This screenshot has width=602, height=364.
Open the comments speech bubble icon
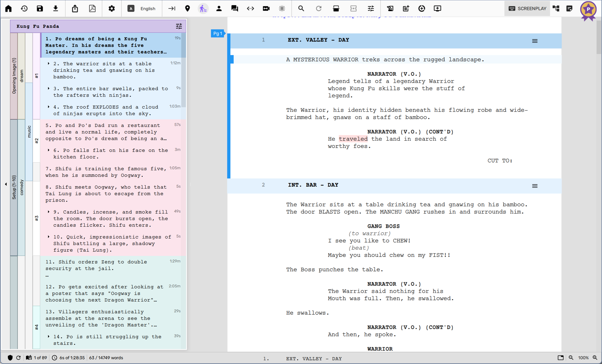tap(235, 8)
